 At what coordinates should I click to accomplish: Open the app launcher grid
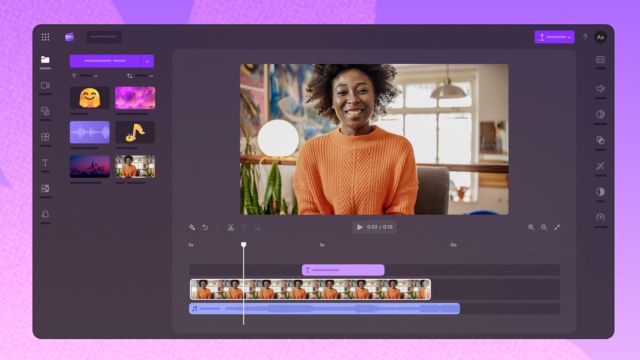click(45, 37)
